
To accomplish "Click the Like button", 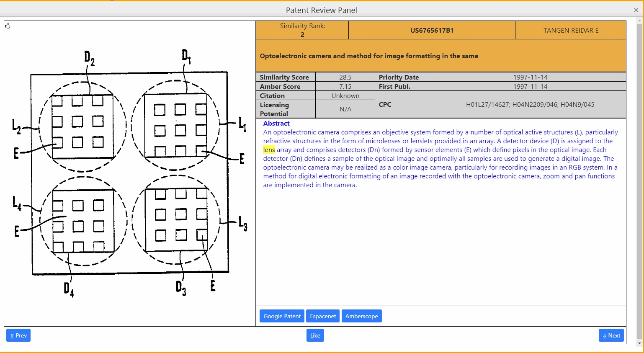I will pos(315,335).
